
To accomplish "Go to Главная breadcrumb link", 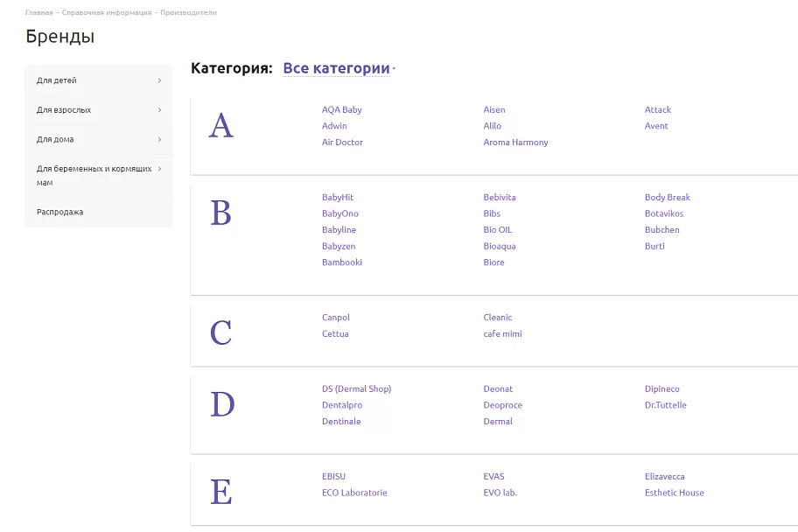I will 39,12.
